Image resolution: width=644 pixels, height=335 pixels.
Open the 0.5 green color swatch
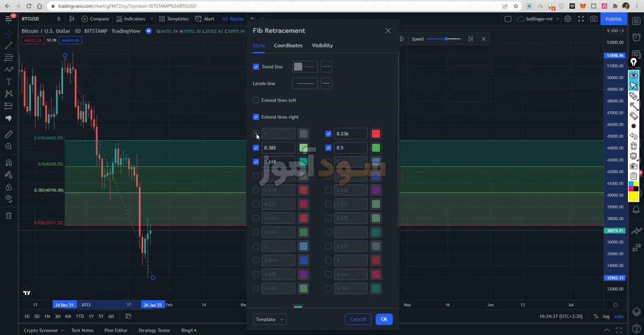tap(376, 148)
